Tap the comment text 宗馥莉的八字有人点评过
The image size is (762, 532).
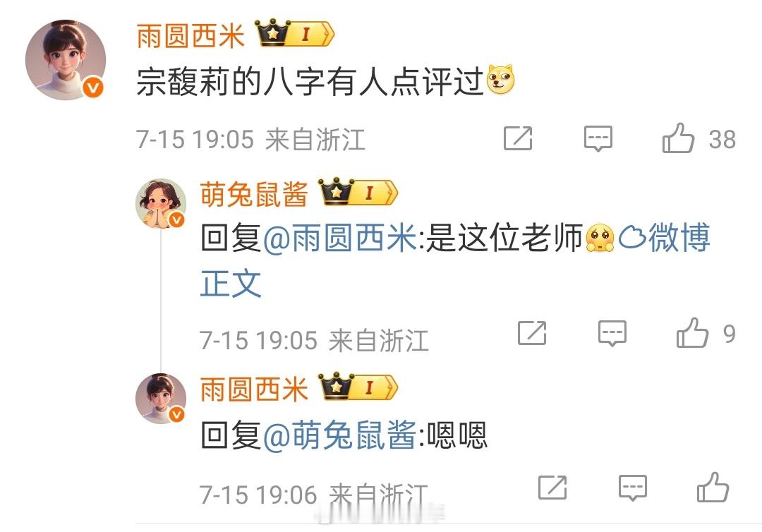310,80
